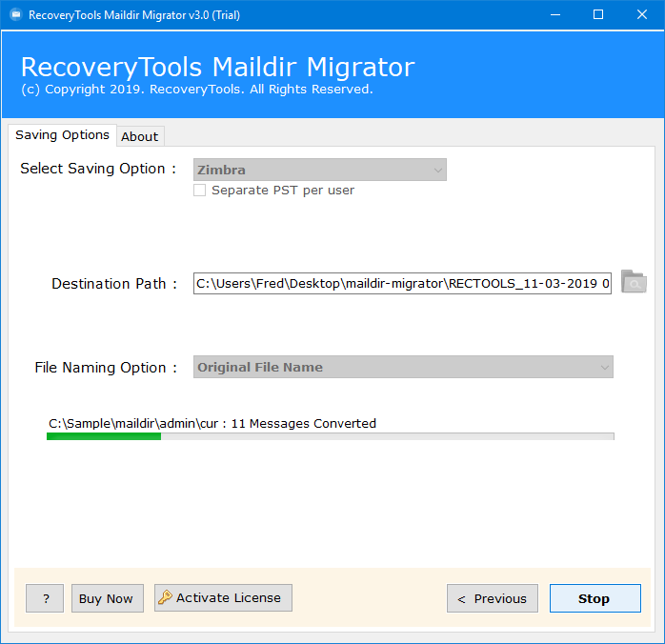Stop the running conversion
The image size is (665, 644).
(595, 598)
